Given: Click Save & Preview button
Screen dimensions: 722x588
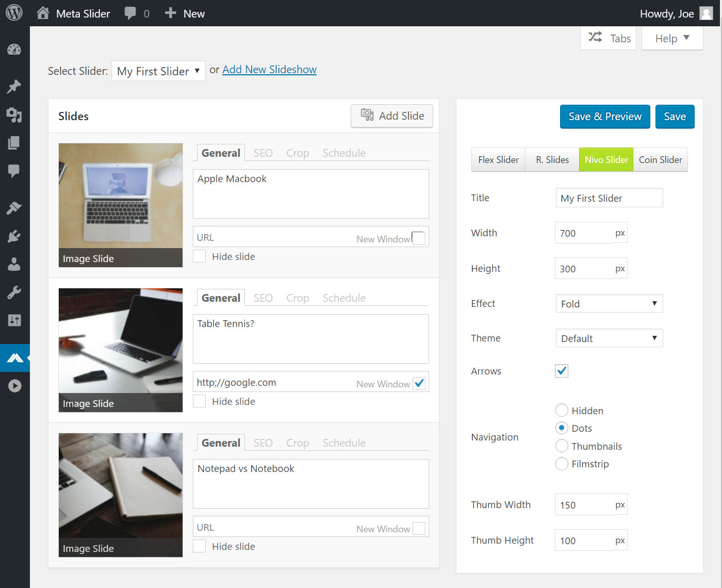Looking at the screenshot, I should [x=605, y=117].
